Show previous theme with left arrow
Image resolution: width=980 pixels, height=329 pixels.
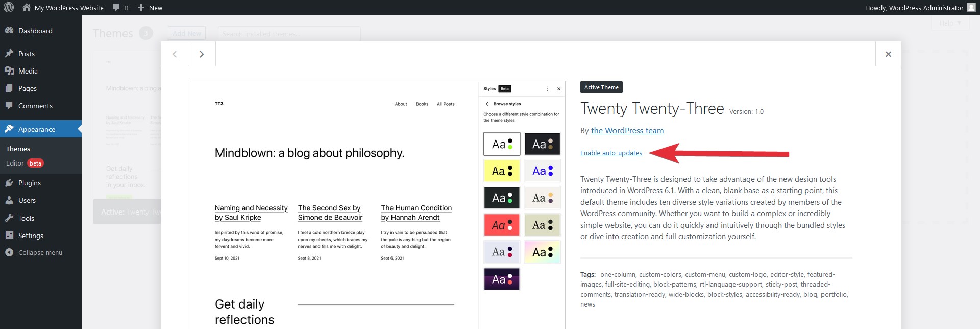pyautogui.click(x=175, y=54)
